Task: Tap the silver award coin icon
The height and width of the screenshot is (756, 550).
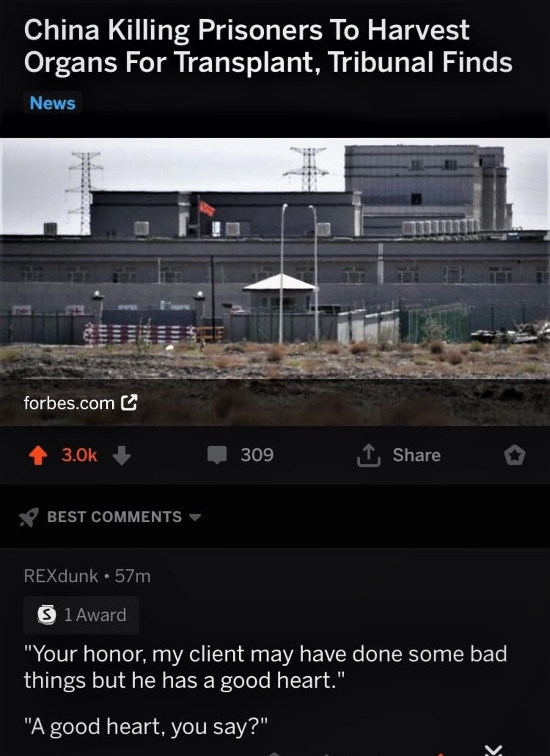Action: click(x=47, y=614)
